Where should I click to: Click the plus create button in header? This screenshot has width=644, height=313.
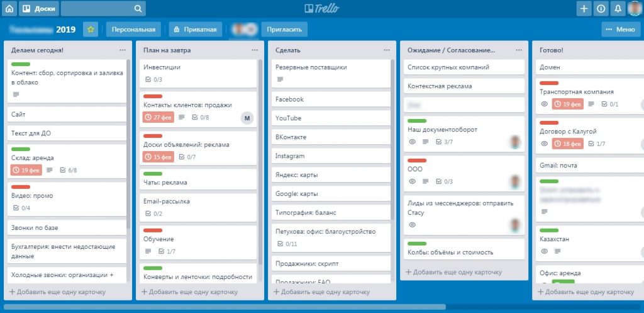(584, 8)
